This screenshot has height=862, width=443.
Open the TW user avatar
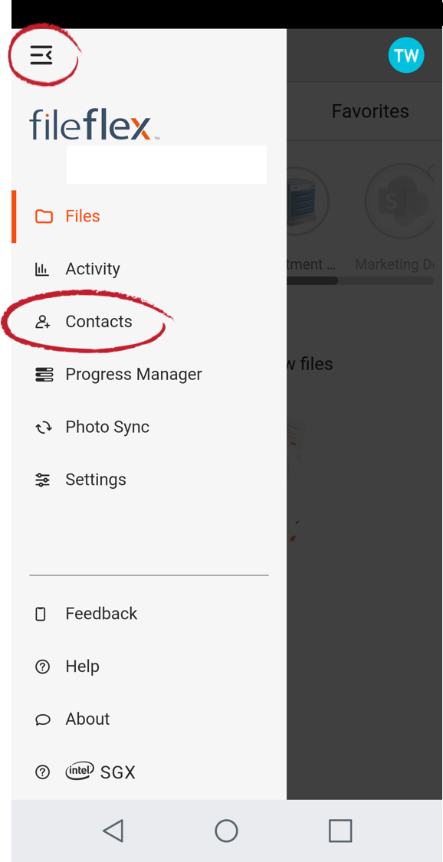406,55
